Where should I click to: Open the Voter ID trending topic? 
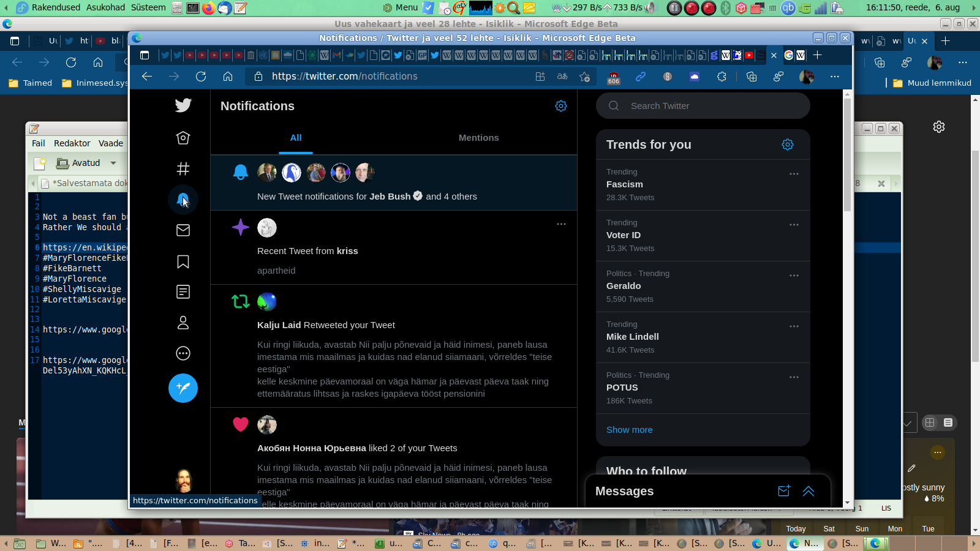(703, 236)
